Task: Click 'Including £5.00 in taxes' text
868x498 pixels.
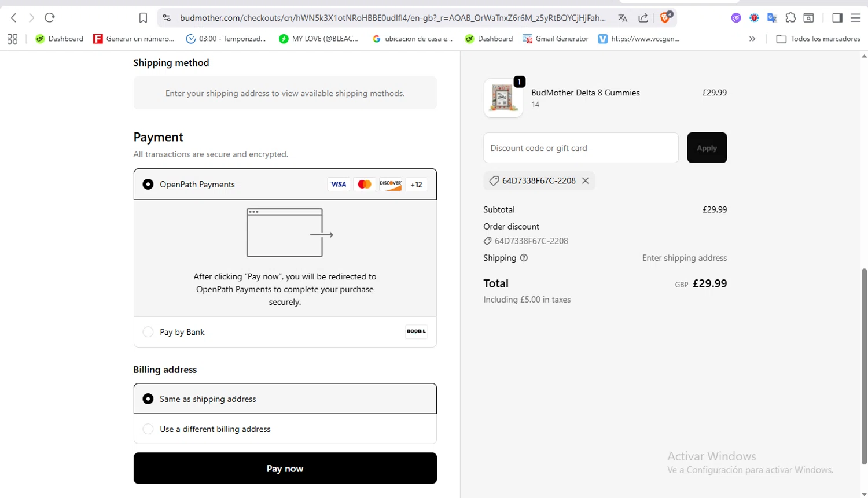Action: pyautogui.click(x=527, y=300)
